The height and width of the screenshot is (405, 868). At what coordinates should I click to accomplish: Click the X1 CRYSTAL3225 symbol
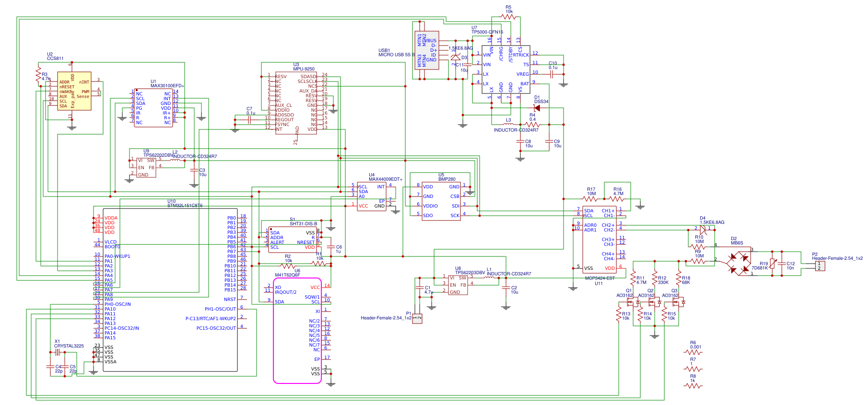click(58, 352)
